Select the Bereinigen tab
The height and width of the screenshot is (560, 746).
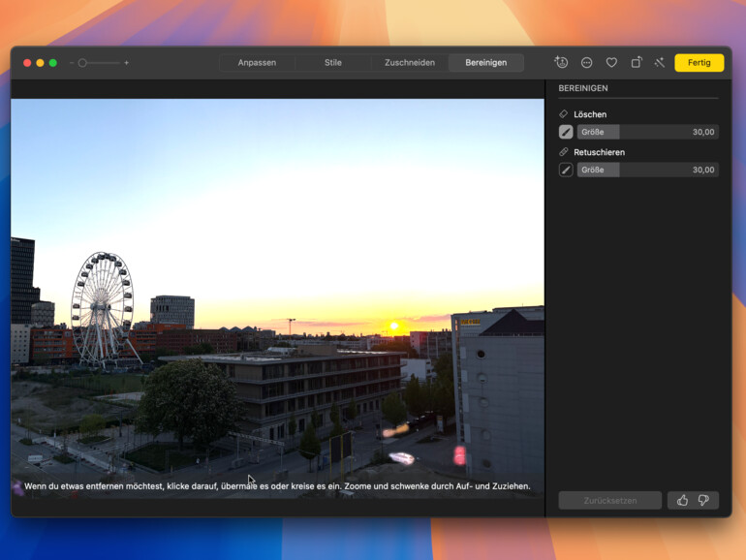[485, 63]
